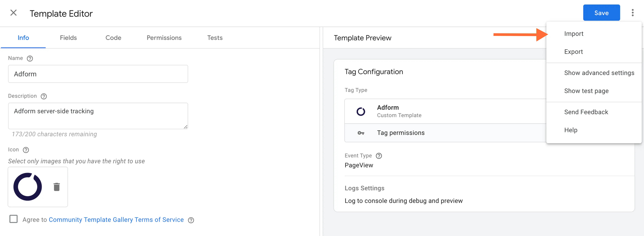644x236 pixels.
Task: Click the key icon for Tag permissions
Action: click(x=361, y=133)
